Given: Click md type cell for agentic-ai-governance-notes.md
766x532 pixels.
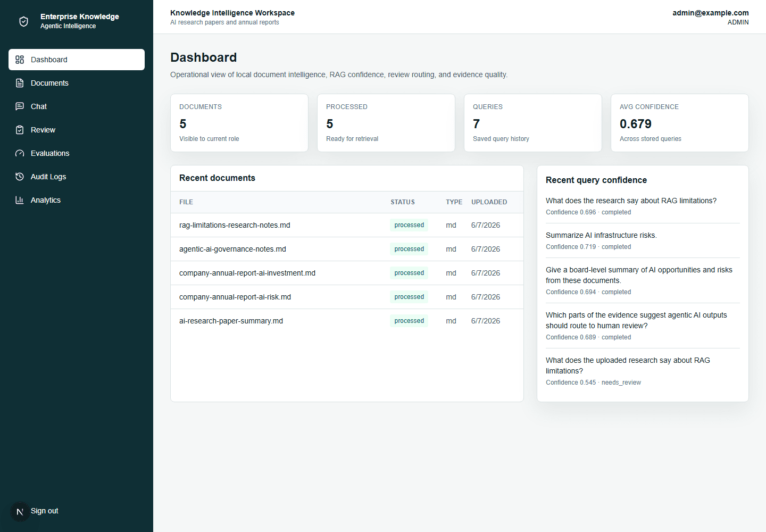Looking at the screenshot, I should click(x=451, y=249).
